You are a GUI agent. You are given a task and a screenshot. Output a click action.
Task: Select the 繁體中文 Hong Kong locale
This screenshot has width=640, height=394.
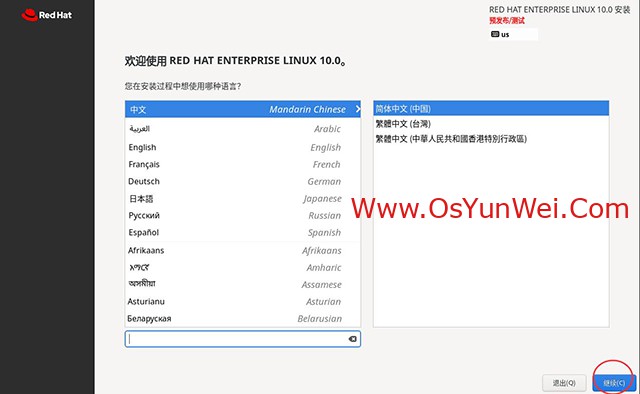(x=491, y=139)
